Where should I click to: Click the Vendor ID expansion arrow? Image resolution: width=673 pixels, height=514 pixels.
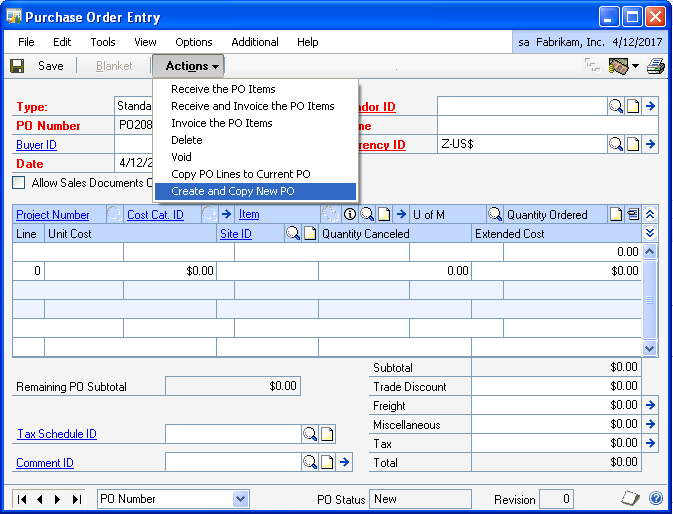(651, 106)
